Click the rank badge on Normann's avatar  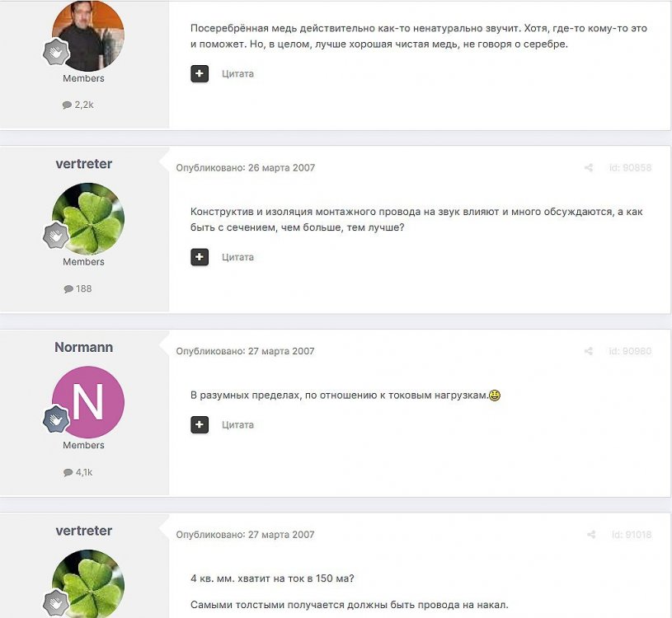click(56, 419)
